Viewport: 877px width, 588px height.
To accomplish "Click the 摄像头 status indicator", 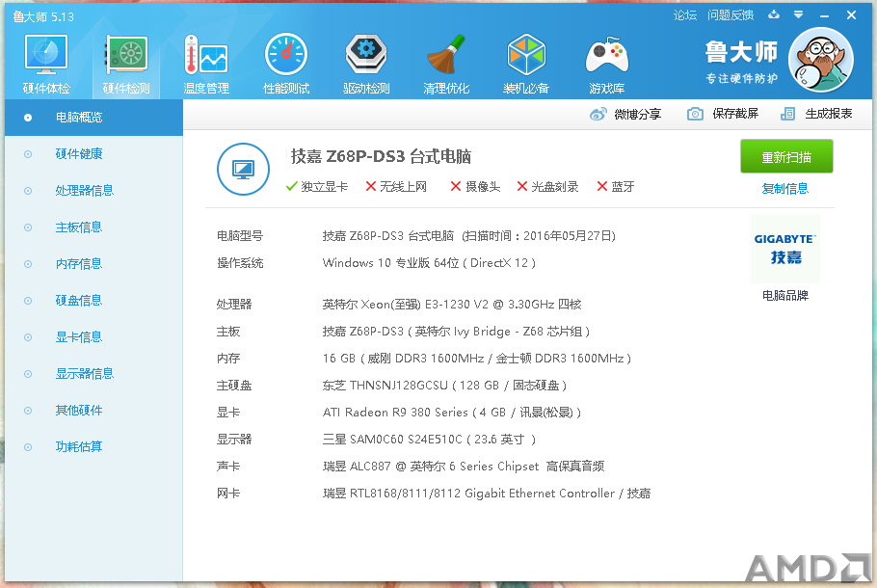I will 475,187.
